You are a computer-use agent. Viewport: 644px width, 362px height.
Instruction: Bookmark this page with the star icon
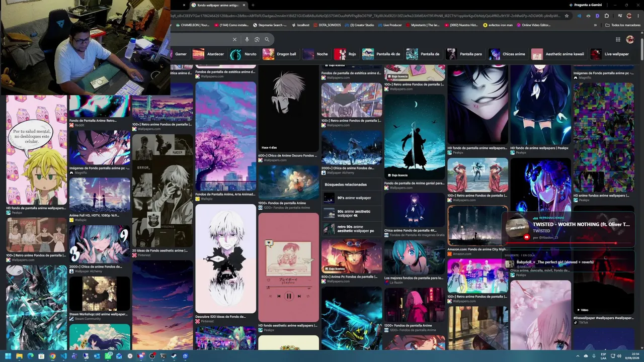click(x=567, y=16)
